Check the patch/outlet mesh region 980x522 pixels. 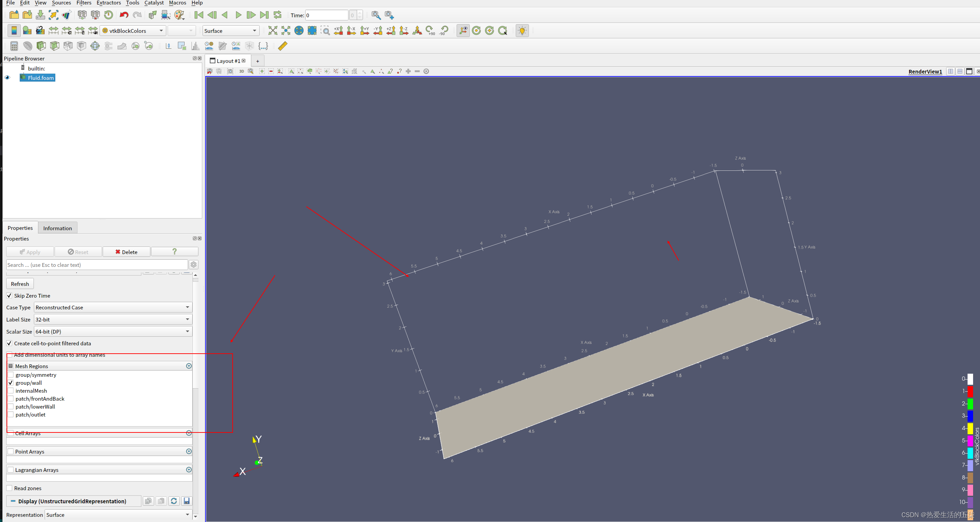[11, 415]
